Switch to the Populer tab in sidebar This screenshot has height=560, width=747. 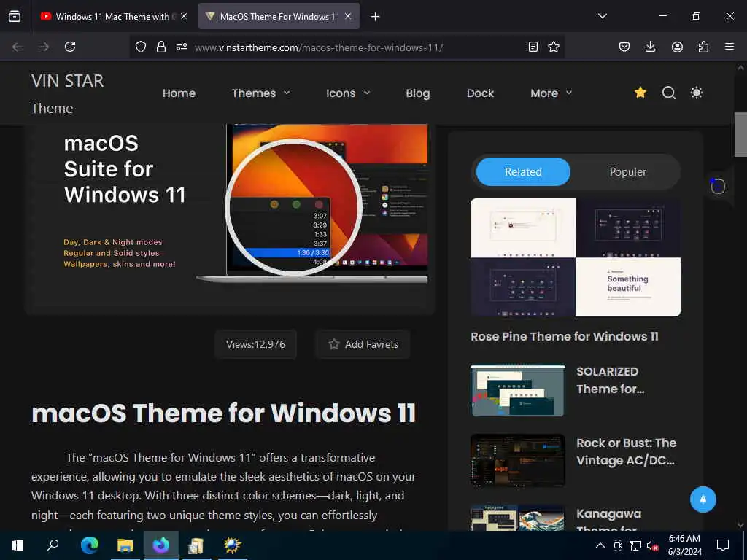pos(628,172)
